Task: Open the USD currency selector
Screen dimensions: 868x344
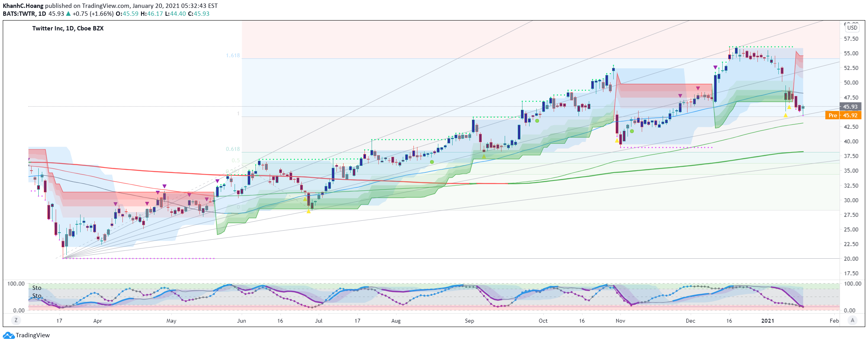Action: (x=852, y=28)
